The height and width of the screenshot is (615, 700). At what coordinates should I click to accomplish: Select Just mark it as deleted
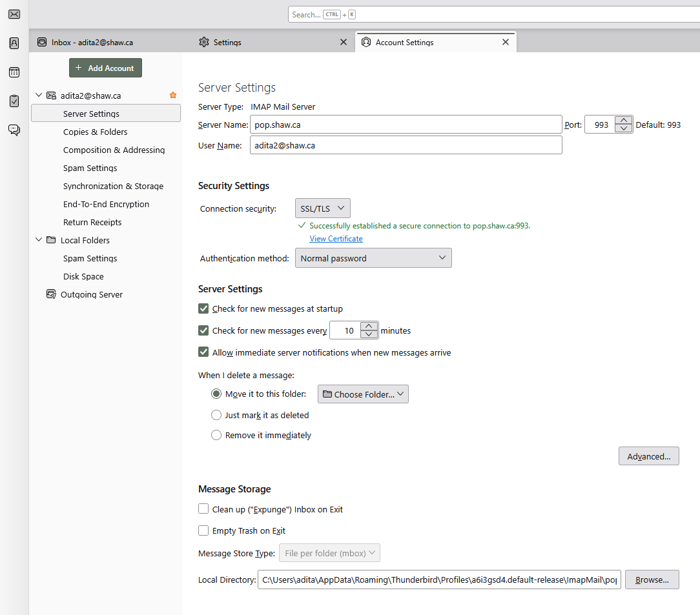coord(216,415)
